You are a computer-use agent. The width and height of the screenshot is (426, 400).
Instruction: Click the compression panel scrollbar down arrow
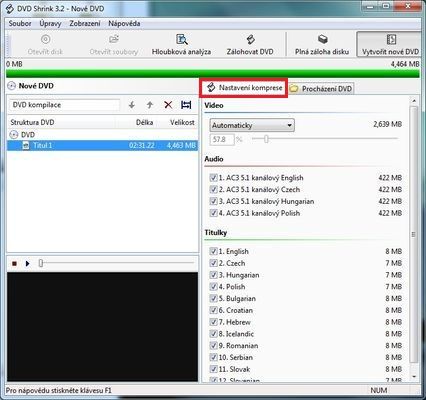point(414,377)
